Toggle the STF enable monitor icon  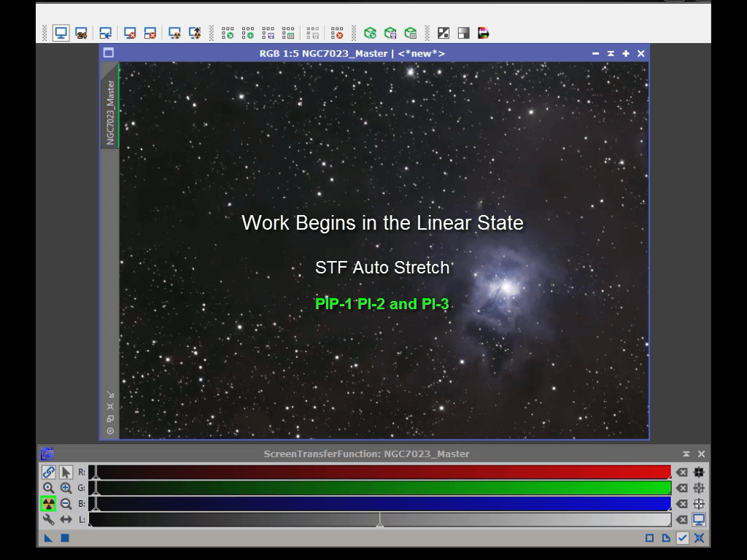pyautogui.click(x=699, y=520)
